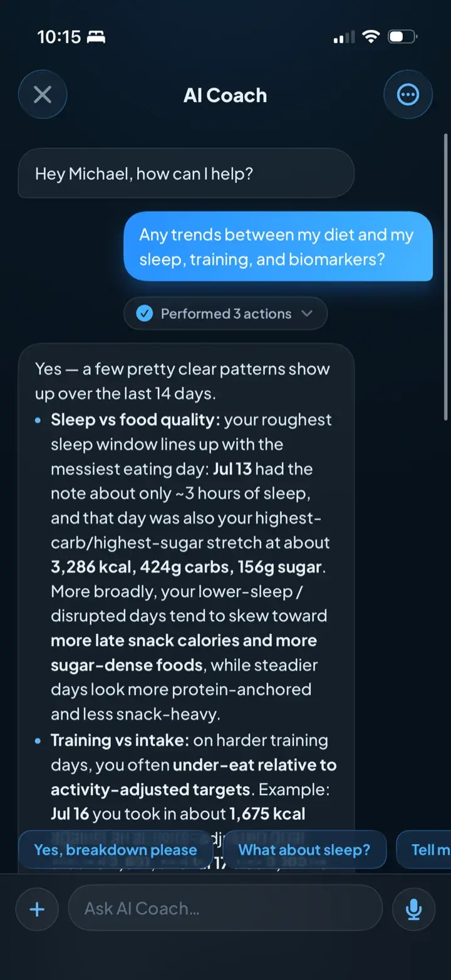Tap the 'Training vs intake' bullet heading

120,740
